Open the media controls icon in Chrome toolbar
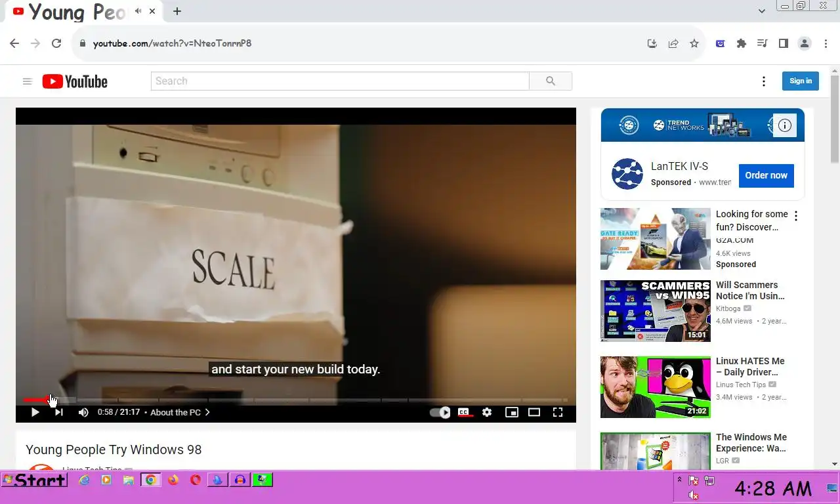Screen dimensions: 840x504 coord(762,43)
